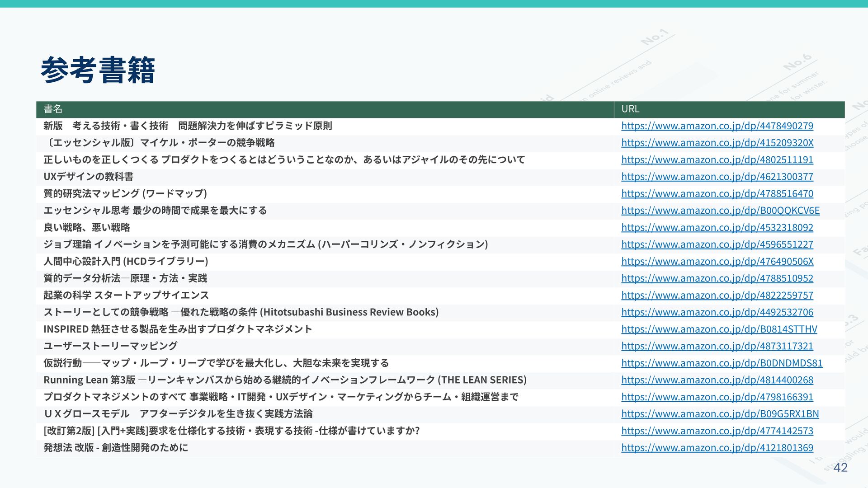
Task: Select book title 質的データ分析法
Action: tap(125, 278)
